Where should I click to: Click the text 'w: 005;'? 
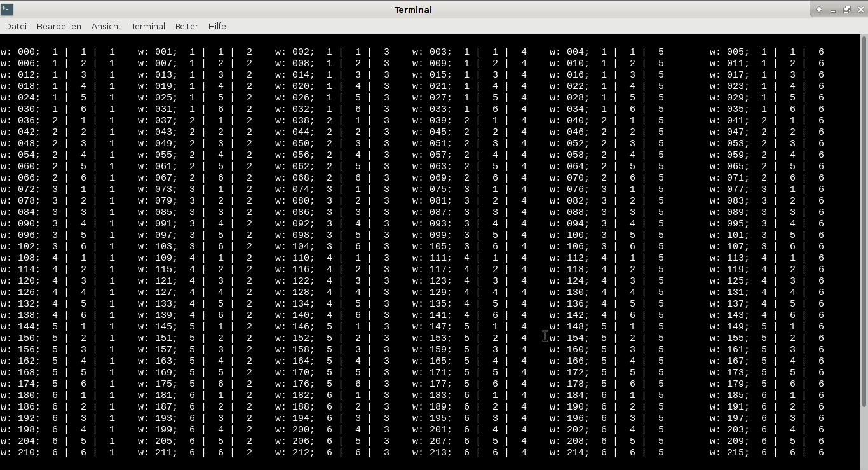coord(729,52)
